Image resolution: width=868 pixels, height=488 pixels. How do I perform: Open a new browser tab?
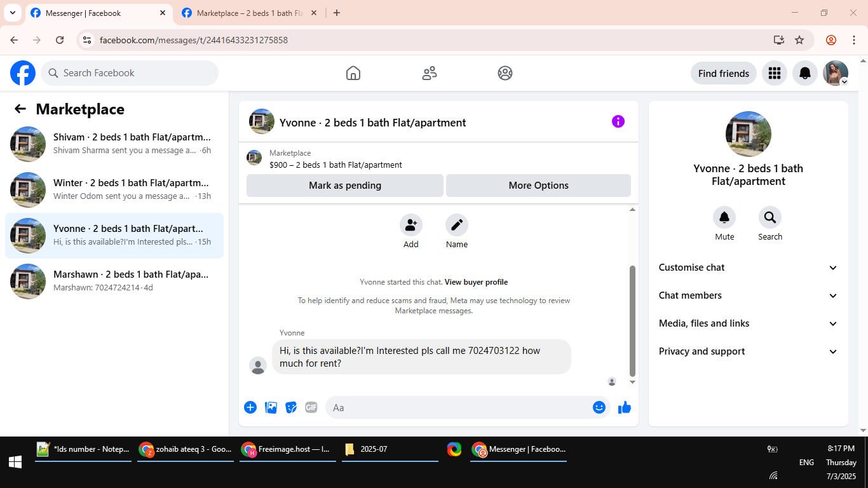pos(337,13)
